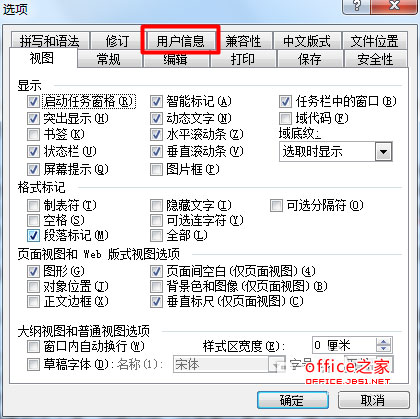Viewport: 420px width, 419px height.
Task: Increase 样式区宽度 with the up arrow
Action: pos(384,341)
